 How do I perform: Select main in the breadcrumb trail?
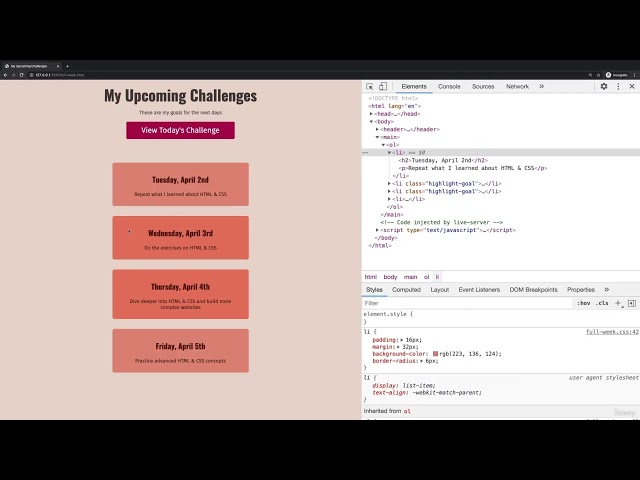(x=411, y=277)
